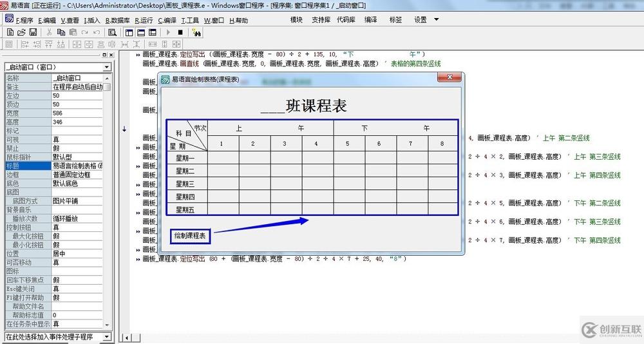Click the same-width sizing layout icon

tap(153, 44)
